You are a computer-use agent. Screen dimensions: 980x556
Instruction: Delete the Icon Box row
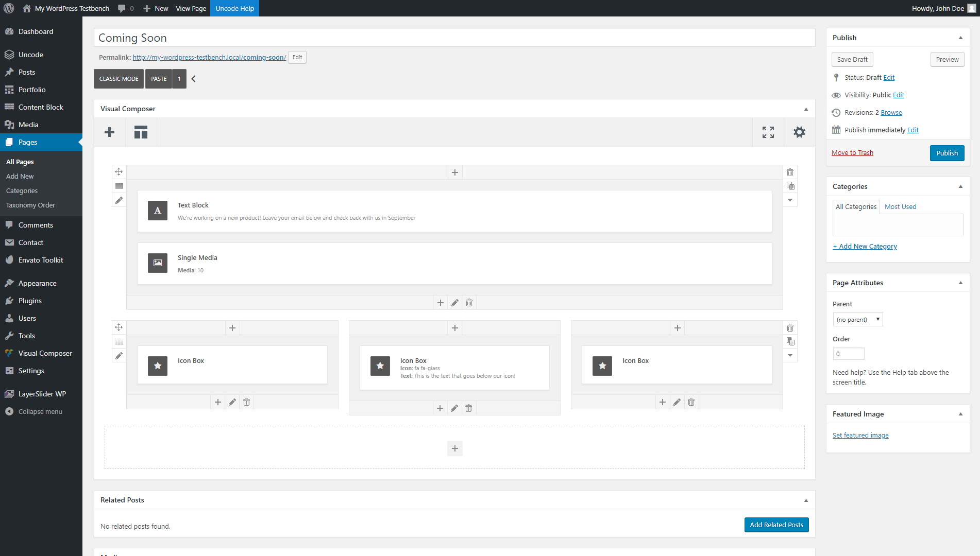(x=790, y=327)
